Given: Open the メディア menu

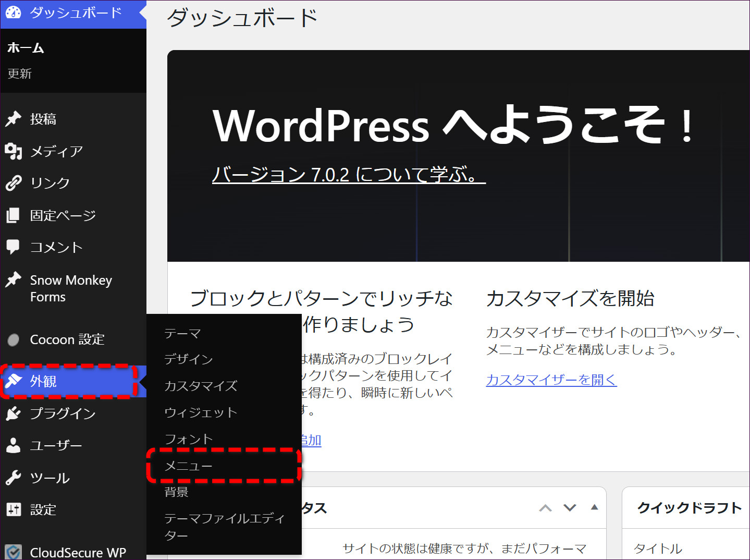Looking at the screenshot, I should click(73, 151).
